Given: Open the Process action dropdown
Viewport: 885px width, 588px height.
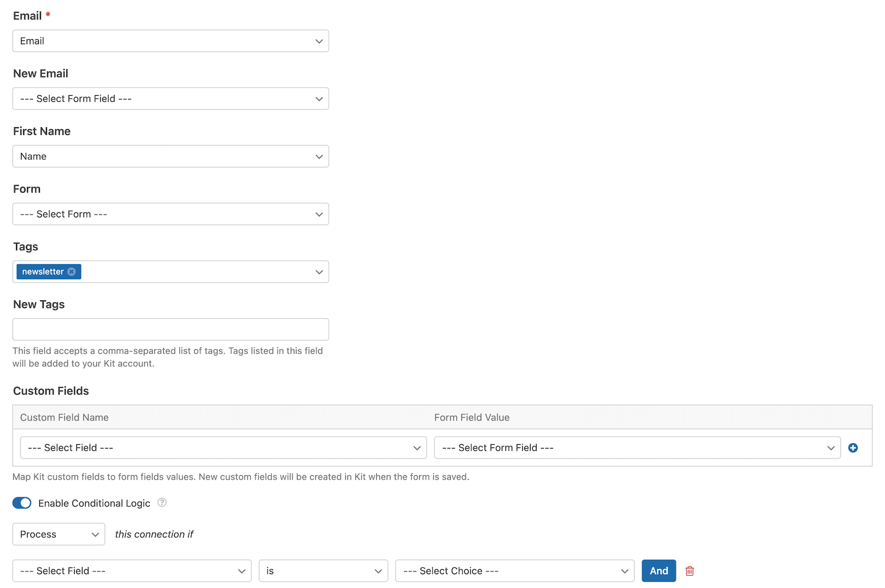Looking at the screenshot, I should click(x=59, y=534).
